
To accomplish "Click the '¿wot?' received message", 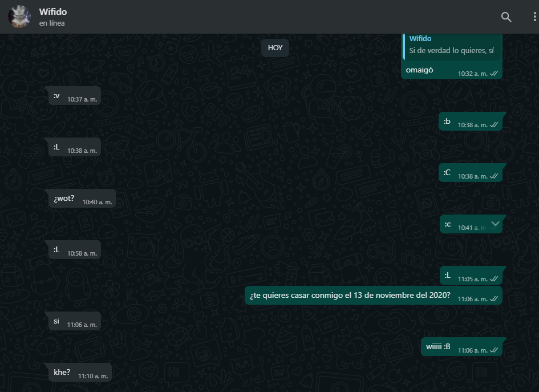I will click(x=64, y=199).
